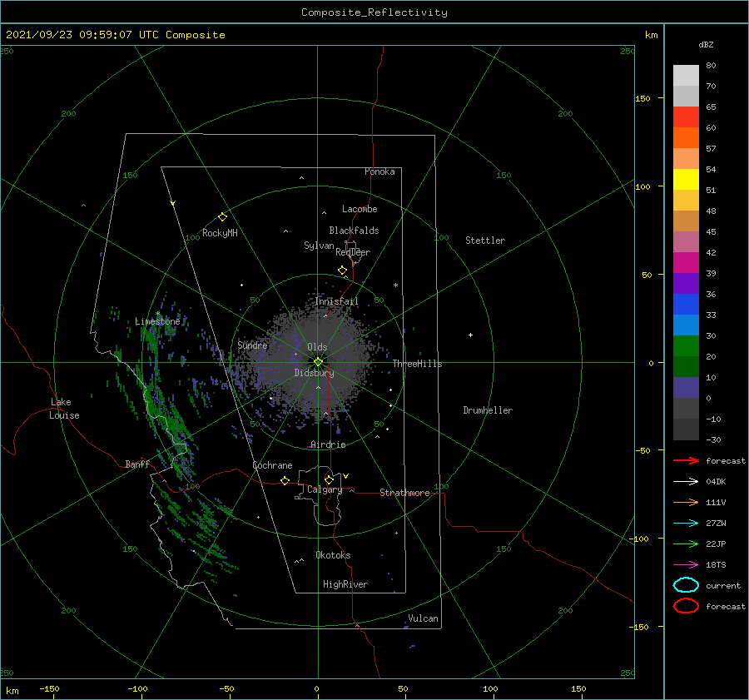
Task: Click the RockyMH label on map
Action: click(x=220, y=233)
